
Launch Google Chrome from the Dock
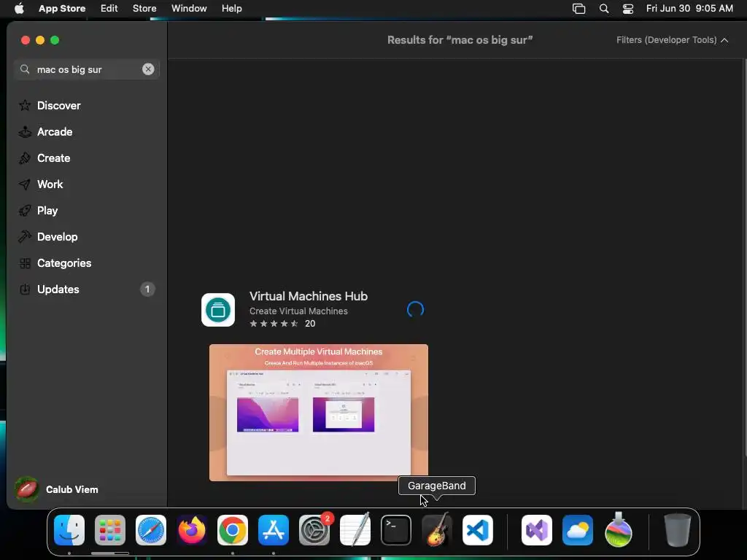tap(233, 530)
